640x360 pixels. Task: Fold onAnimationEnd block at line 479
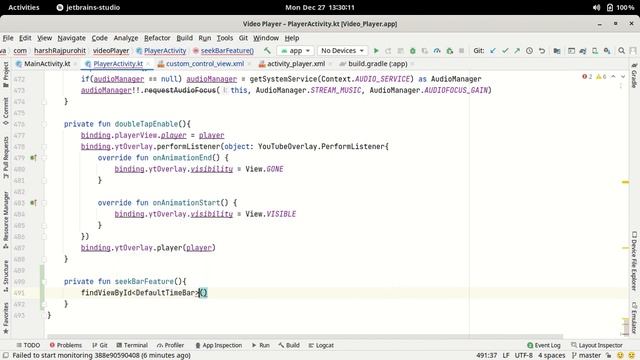pos(44,158)
